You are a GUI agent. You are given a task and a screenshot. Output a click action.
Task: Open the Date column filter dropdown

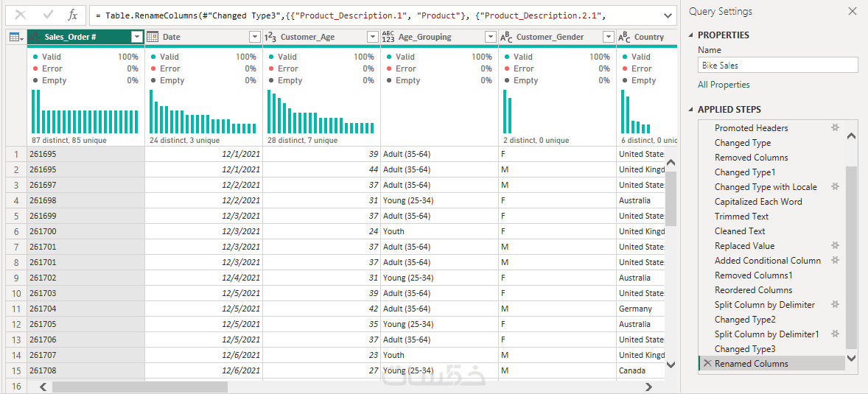coord(255,37)
